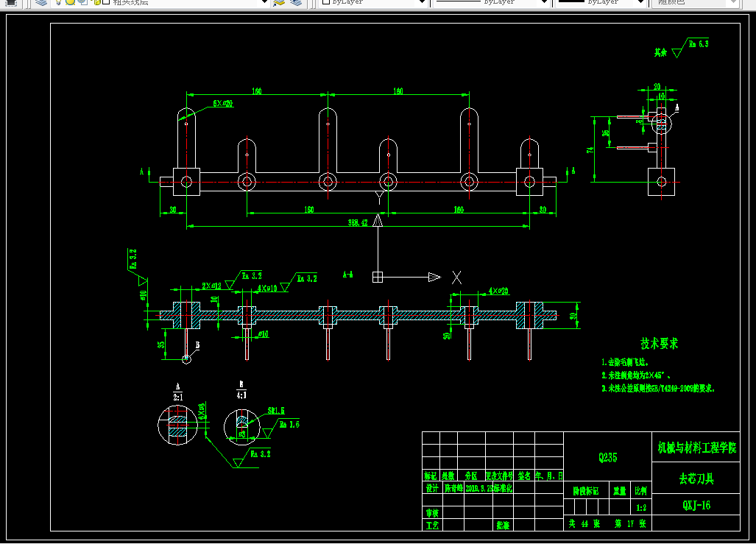This screenshot has width=756, height=544.
Task: Select the detail B 4:1 label
Action: (241, 389)
